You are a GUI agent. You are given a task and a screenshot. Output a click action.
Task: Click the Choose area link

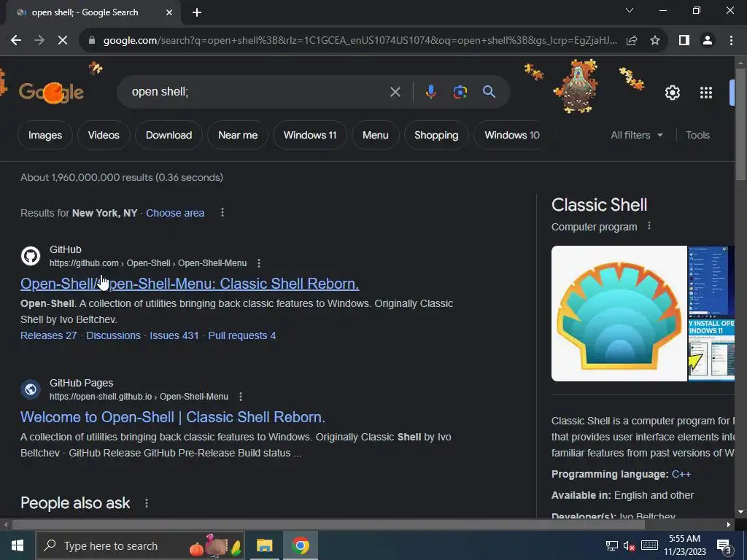(175, 213)
